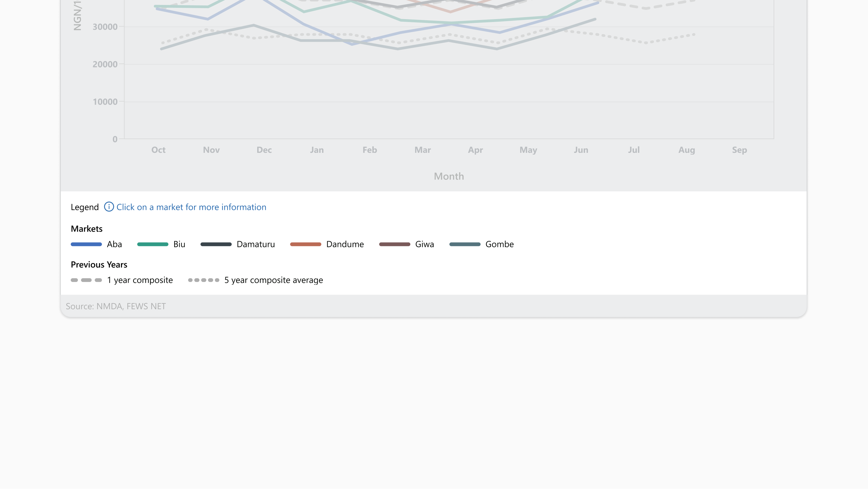This screenshot has width=868, height=489.
Task: Click the 5 year composite dotted swatch
Action: [x=203, y=280]
